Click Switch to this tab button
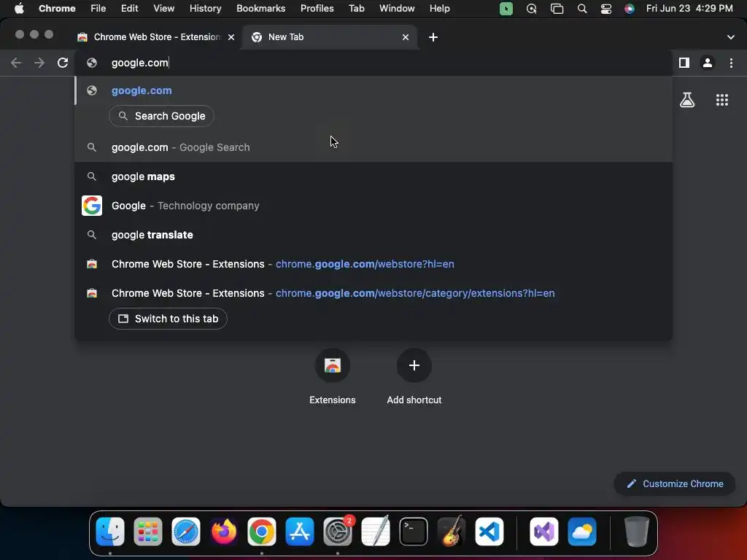 (x=169, y=319)
